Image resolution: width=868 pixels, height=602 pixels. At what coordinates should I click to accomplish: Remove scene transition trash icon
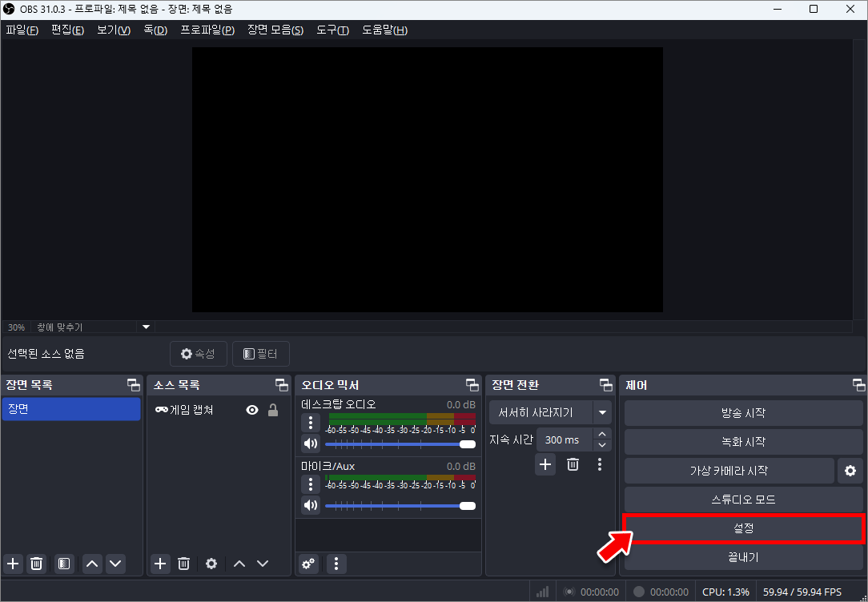tap(573, 464)
